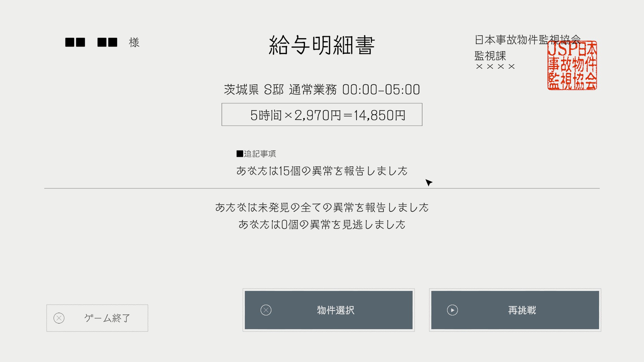Click the red JSP協会 seal stamp
This screenshot has width=644, height=362.
[x=572, y=65]
